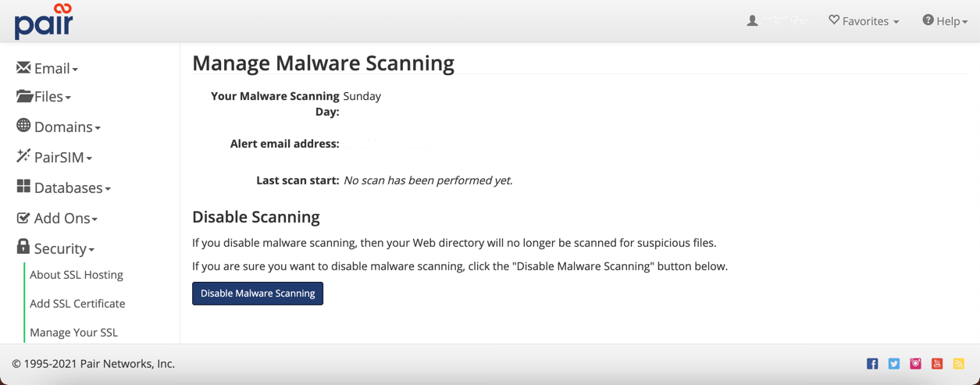Go to Add SSL Certificate
This screenshot has height=385, width=980.
77,304
